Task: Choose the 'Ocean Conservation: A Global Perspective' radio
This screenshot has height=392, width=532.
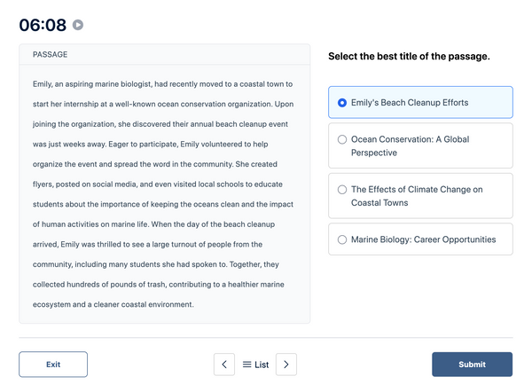Action: pos(342,139)
